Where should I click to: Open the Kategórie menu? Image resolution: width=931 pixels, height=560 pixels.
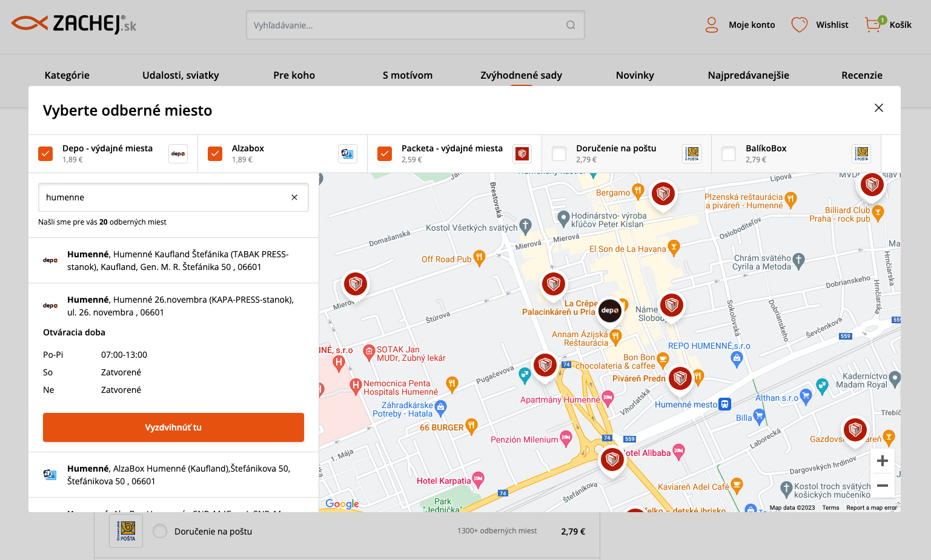coord(67,75)
